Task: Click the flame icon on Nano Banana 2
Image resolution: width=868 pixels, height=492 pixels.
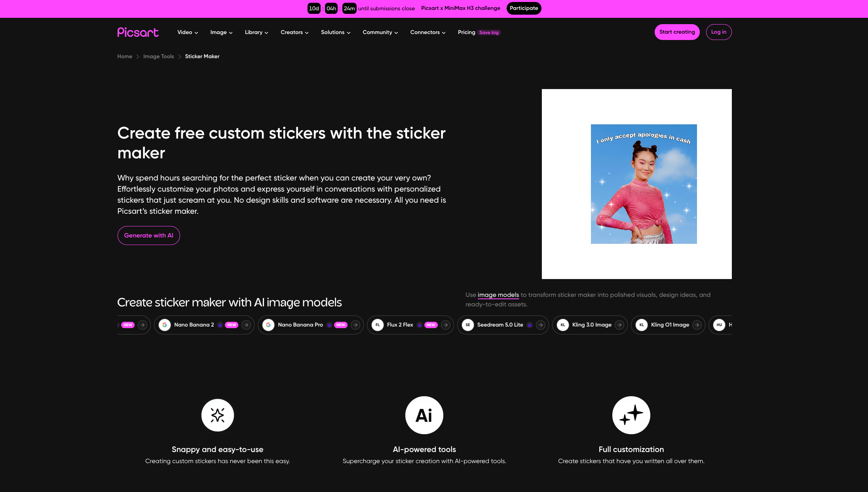Action: tap(220, 325)
